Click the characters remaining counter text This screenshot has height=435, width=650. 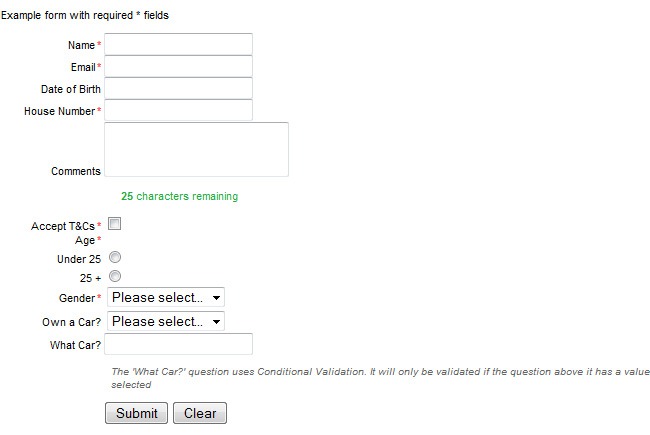pyautogui.click(x=179, y=196)
